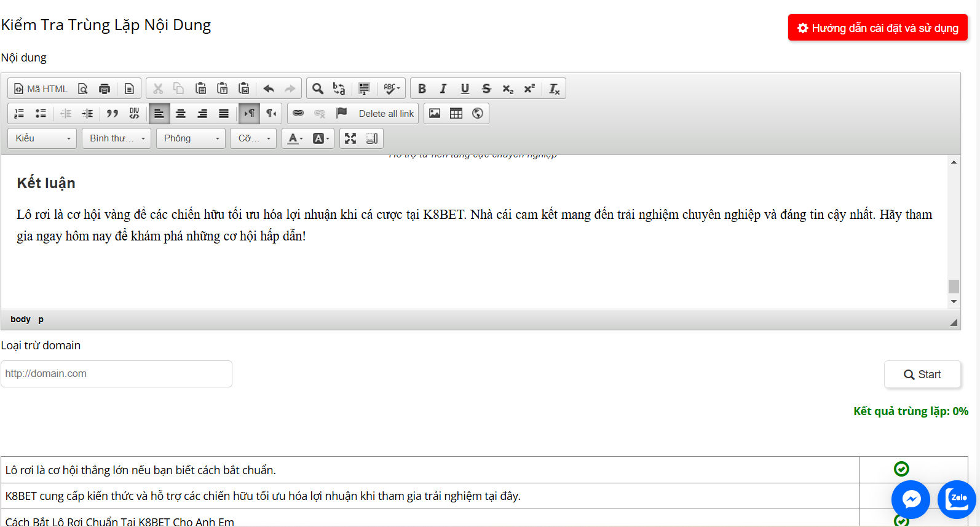Justify the text
This screenshot has width=980, height=527.
point(224,113)
